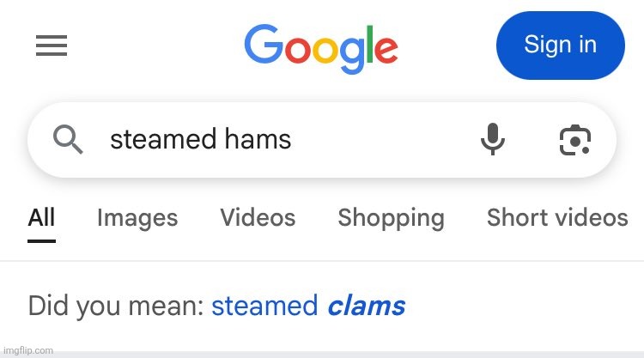Switch to the Images tab
Image resolution: width=644 pixels, height=358 pixels.
click(x=137, y=218)
